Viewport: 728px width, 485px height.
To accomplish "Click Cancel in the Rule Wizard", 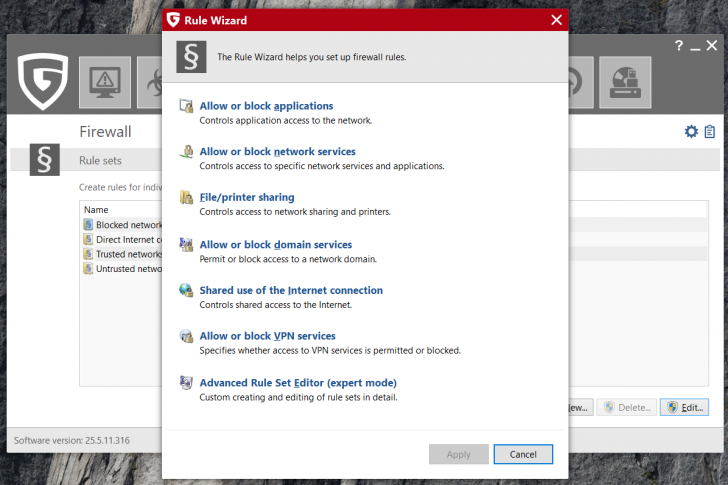I will (523, 454).
